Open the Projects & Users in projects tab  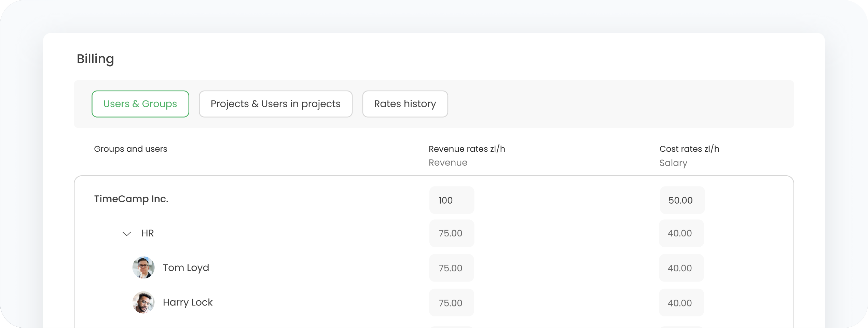tap(275, 104)
